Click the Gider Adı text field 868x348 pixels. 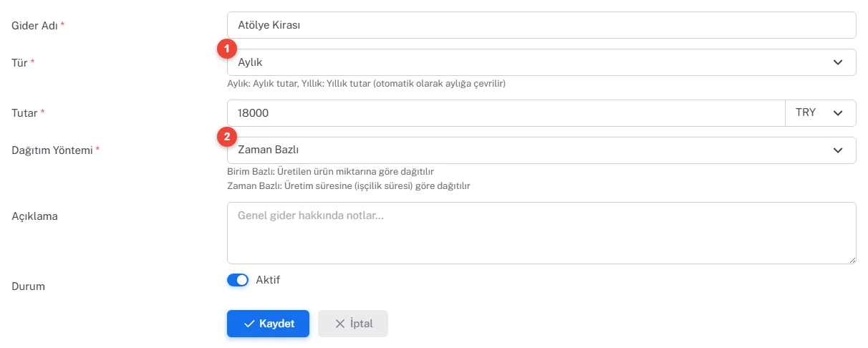point(541,25)
